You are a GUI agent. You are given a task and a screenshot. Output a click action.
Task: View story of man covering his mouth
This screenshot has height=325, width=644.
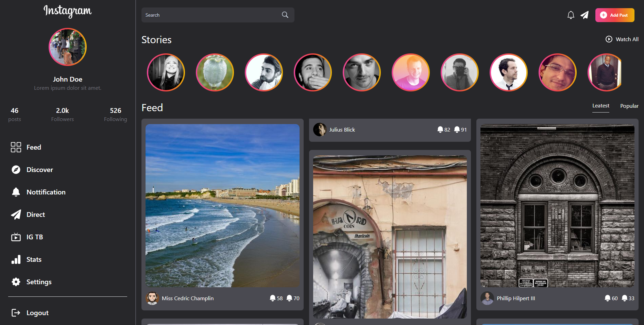pos(313,72)
